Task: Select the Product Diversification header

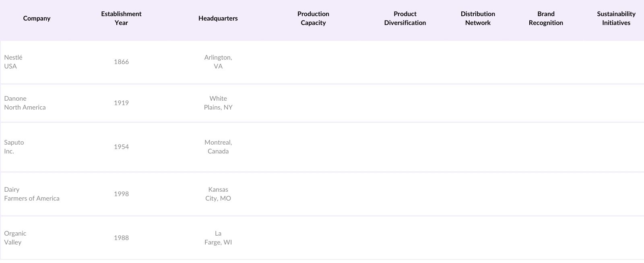Action: click(405, 19)
